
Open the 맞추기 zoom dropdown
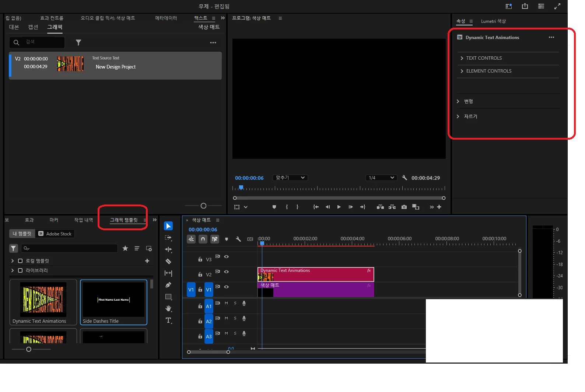pyautogui.click(x=290, y=178)
